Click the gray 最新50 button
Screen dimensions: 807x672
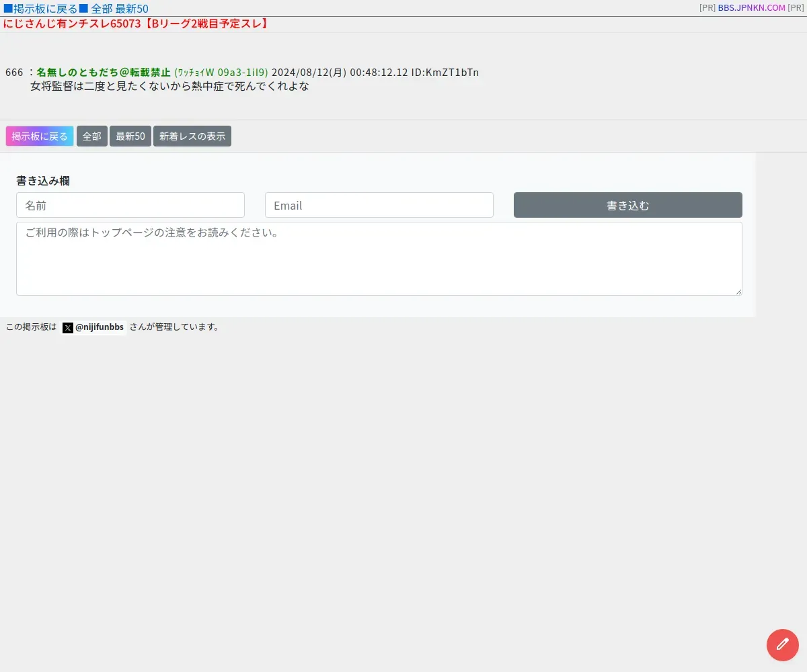pos(130,136)
